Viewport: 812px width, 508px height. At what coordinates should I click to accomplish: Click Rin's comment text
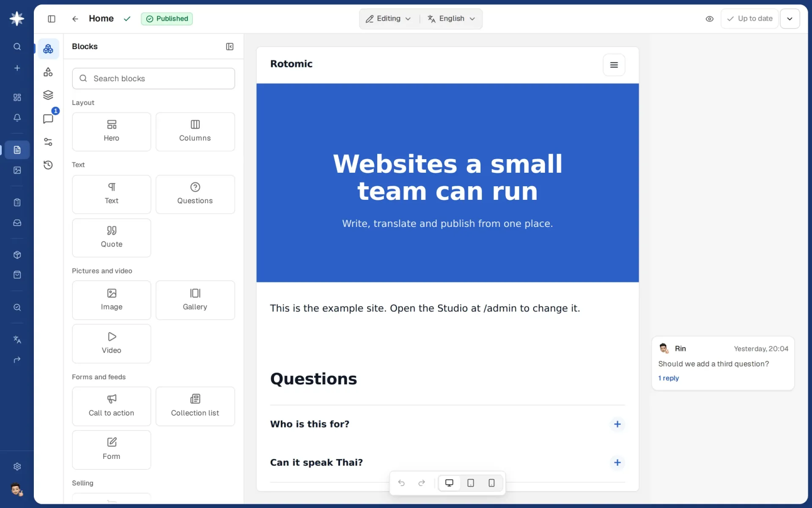pyautogui.click(x=713, y=364)
